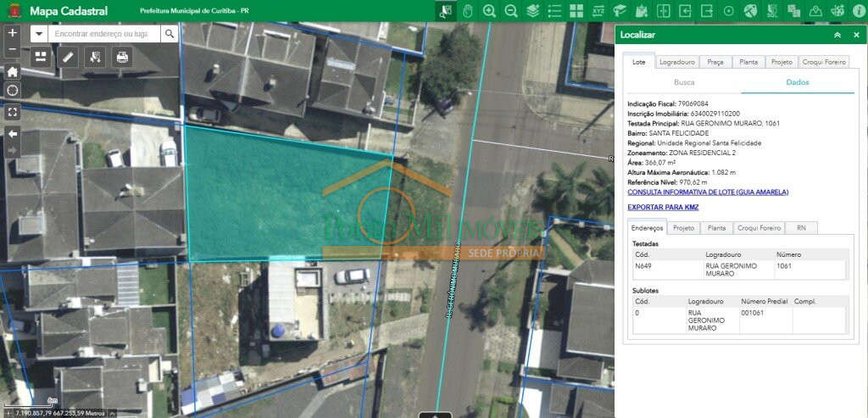This screenshot has width=868, height=418.
Task: Open the Croqui Foreiro top tab
Action: [823, 63]
